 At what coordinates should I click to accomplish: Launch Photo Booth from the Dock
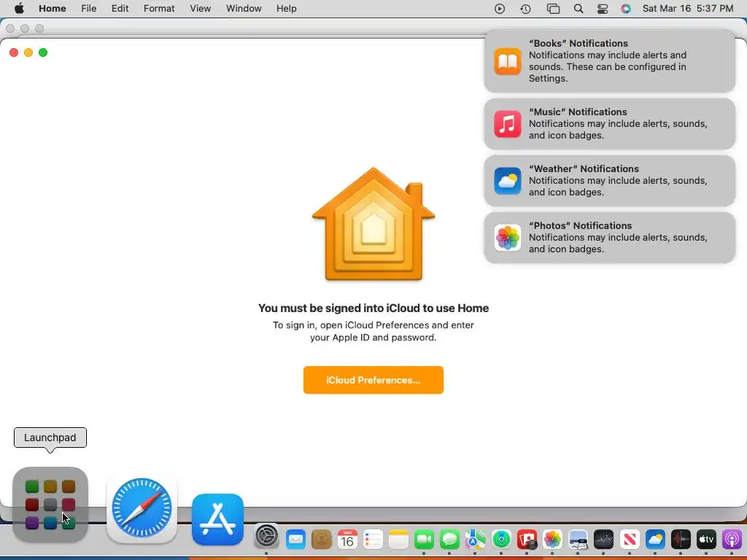[527, 540]
